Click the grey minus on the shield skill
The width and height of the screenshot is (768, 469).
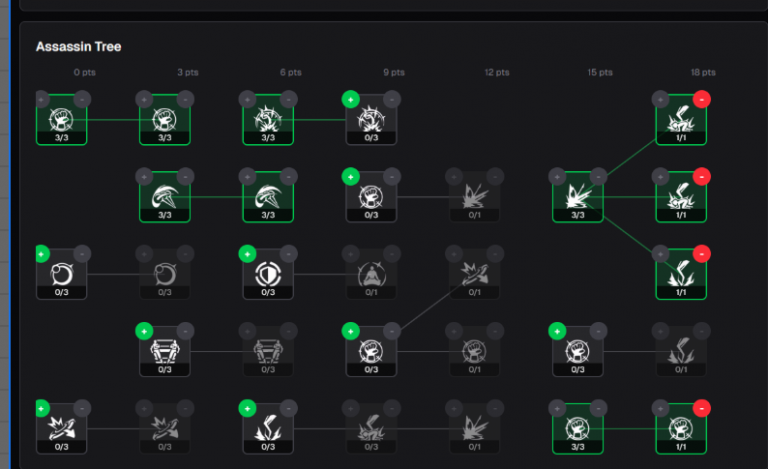289,254
